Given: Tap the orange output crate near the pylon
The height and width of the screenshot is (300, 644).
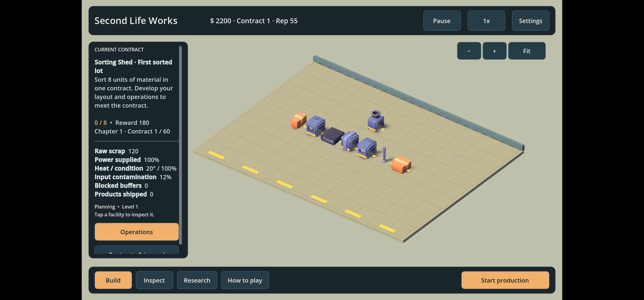Looking at the screenshot, I should 401,165.
